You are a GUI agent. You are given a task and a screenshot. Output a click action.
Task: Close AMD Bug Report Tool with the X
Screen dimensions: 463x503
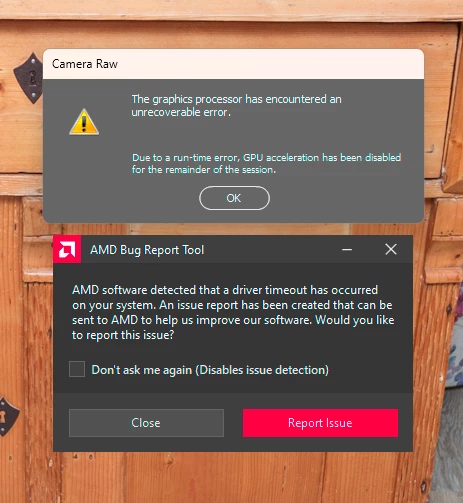pyautogui.click(x=391, y=249)
